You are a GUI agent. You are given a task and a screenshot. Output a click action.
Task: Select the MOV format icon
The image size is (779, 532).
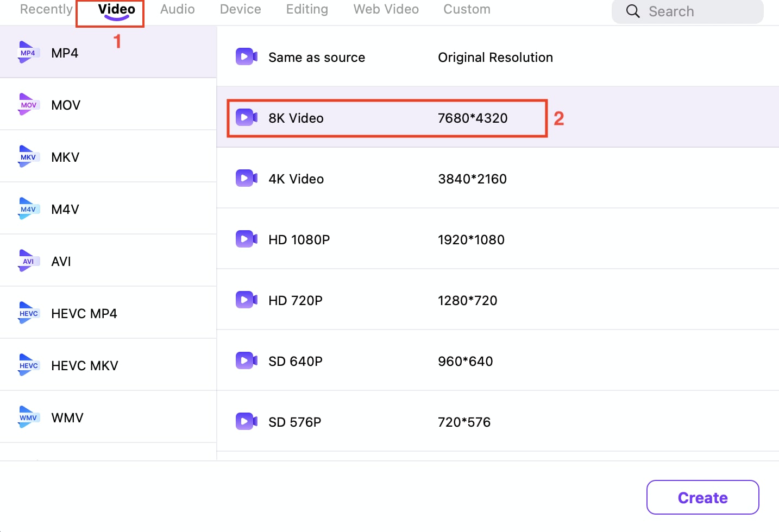[28, 104]
